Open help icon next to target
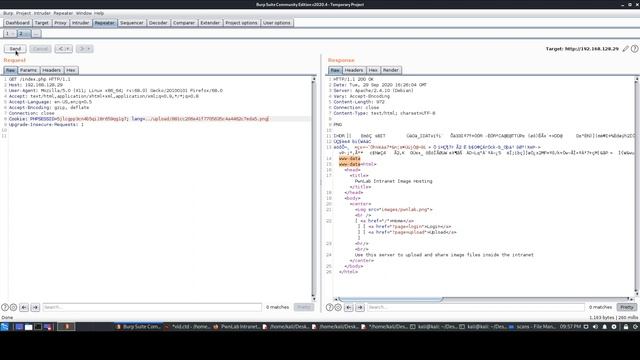Screen dimensions: 640x360 click(x=634, y=49)
